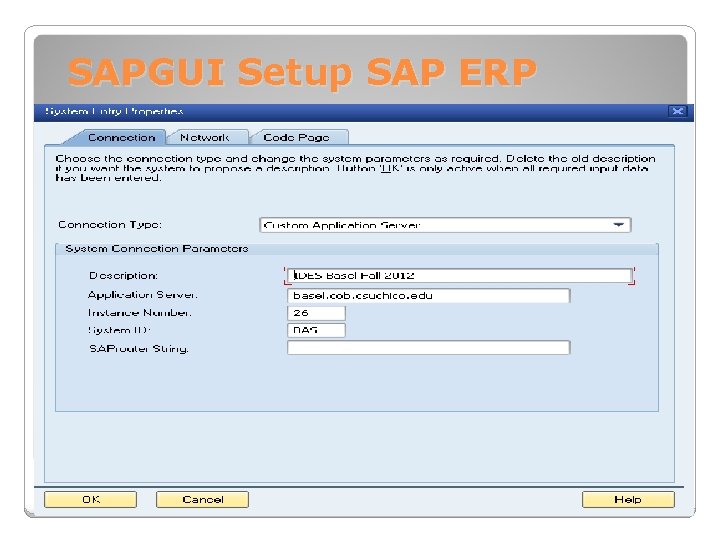Click the SAProuter String label
Screen dimensions: 720x540
point(139,349)
